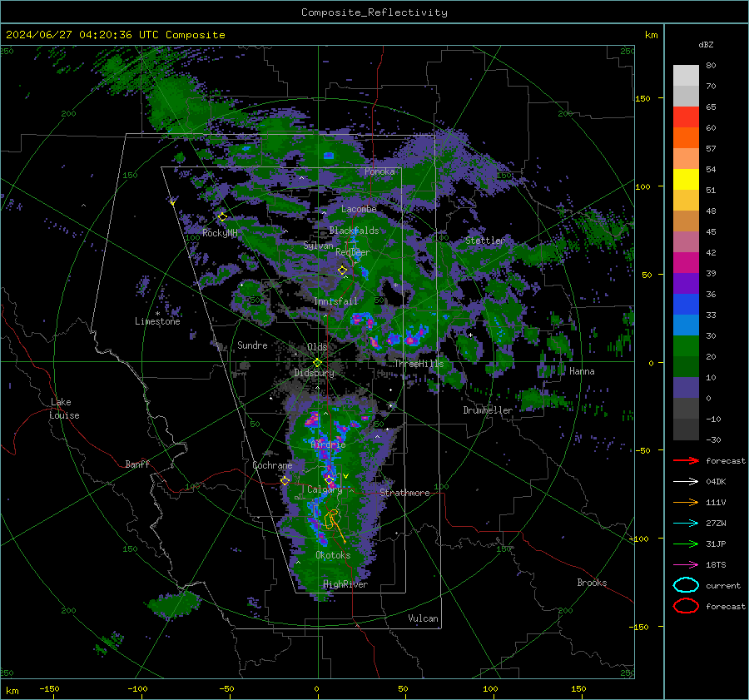Click the Blackfalds label
The height and width of the screenshot is (700, 749).
pyautogui.click(x=354, y=231)
